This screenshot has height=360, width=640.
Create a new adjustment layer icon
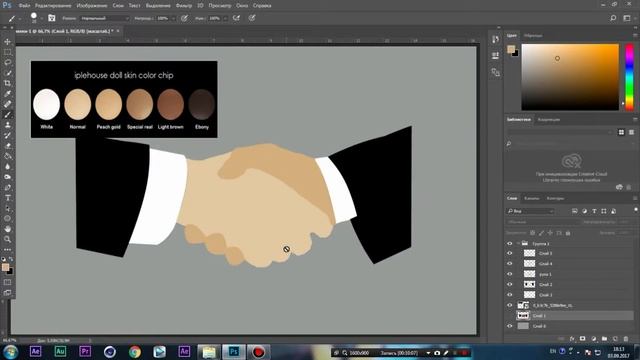[x=593, y=339]
